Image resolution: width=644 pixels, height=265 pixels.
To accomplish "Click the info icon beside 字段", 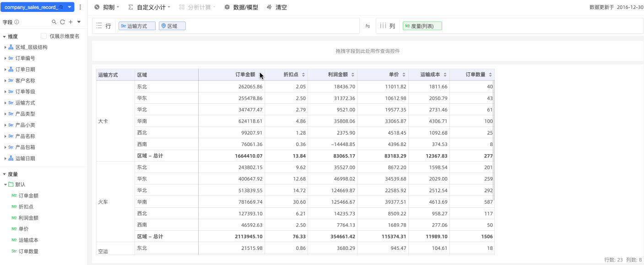I will pyautogui.click(x=17, y=22).
